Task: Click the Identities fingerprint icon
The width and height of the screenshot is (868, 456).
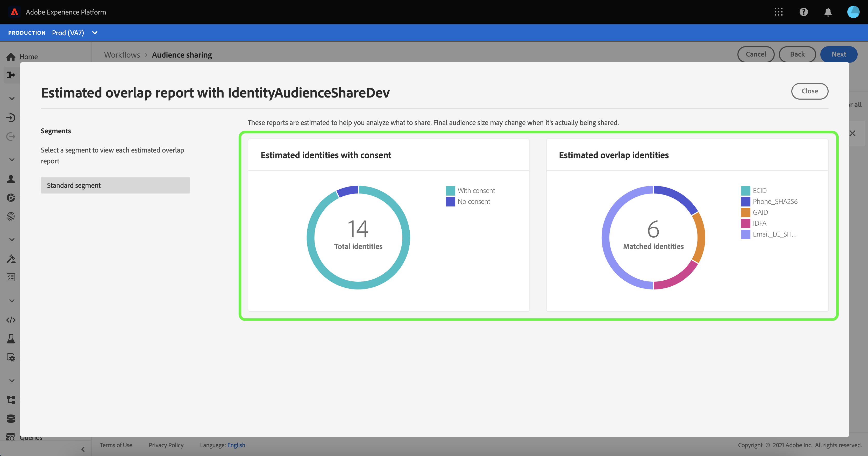Action: pyautogui.click(x=11, y=216)
